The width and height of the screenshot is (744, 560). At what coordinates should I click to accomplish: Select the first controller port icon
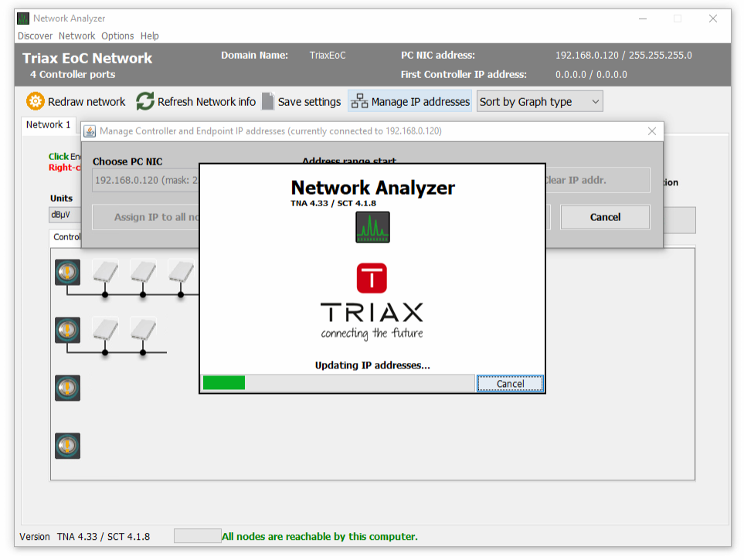(67, 273)
